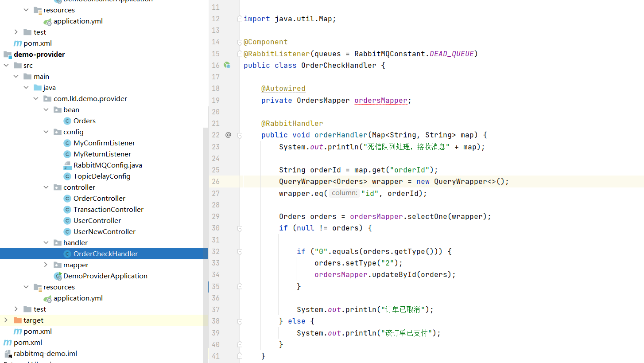Click @RabbitHandler annotation text
This screenshot has height=363, width=644.
(292, 123)
